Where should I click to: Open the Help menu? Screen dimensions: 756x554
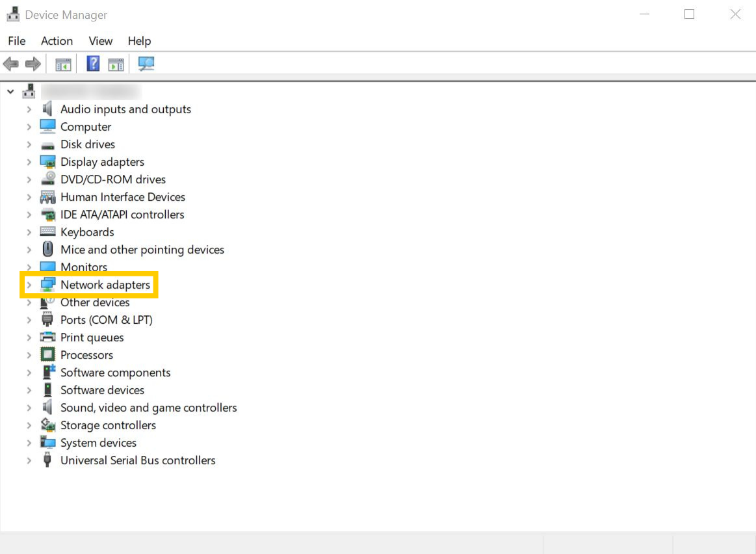pos(139,41)
